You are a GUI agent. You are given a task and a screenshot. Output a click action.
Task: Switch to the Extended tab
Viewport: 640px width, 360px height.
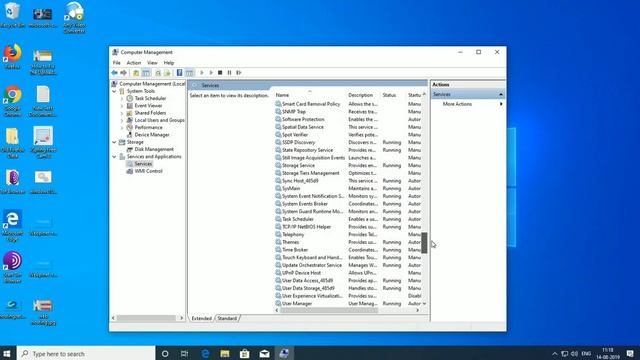(202, 318)
